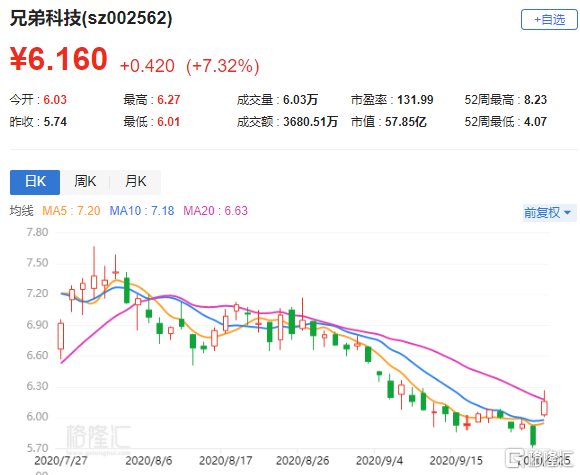Add stock to watchlist with +自选 button
The width and height of the screenshot is (580, 475).
(549, 20)
